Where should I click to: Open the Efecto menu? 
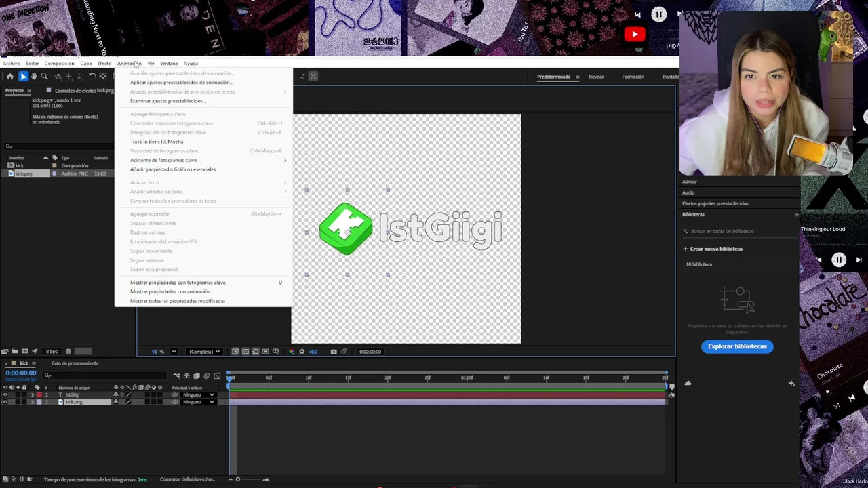tap(104, 64)
